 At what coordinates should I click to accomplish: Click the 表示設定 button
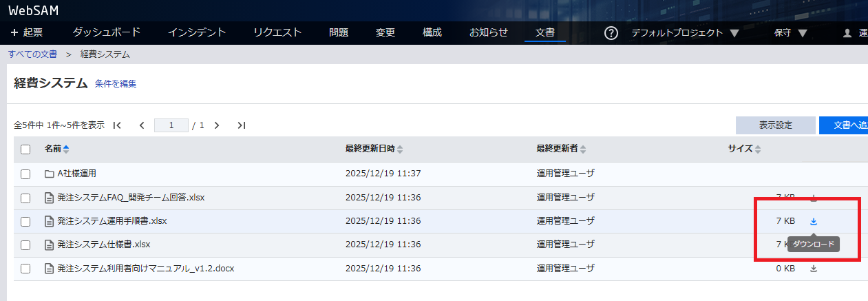coord(775,125)
